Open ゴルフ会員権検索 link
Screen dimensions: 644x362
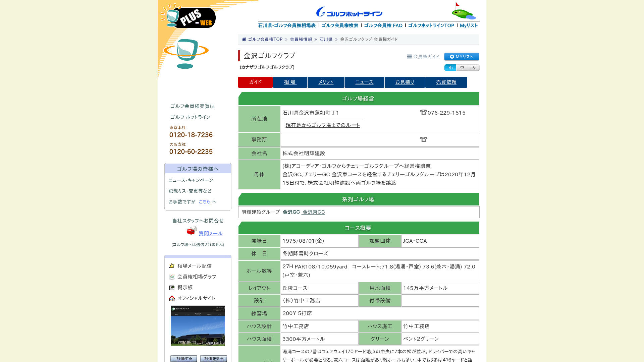pos(340,25)
